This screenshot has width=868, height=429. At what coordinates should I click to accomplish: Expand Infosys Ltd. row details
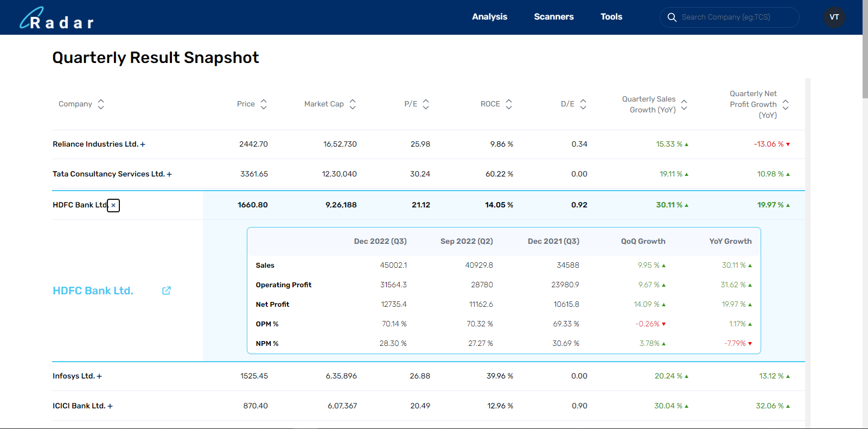(x=99, y=376)
